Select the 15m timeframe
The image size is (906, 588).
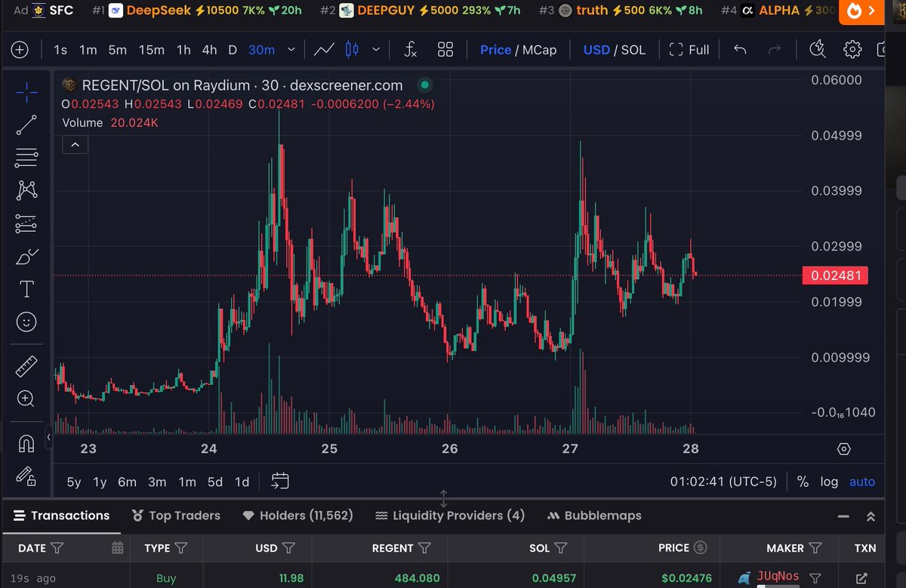[x=151, y=50]
